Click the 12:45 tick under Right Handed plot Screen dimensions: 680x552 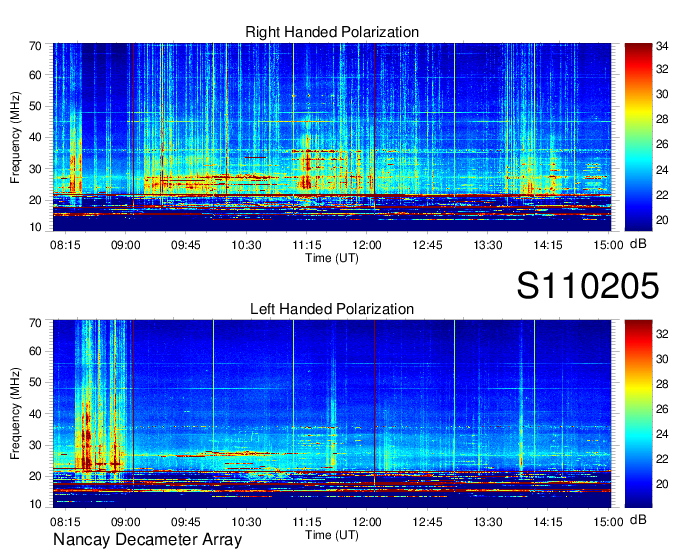coord(427,245)
